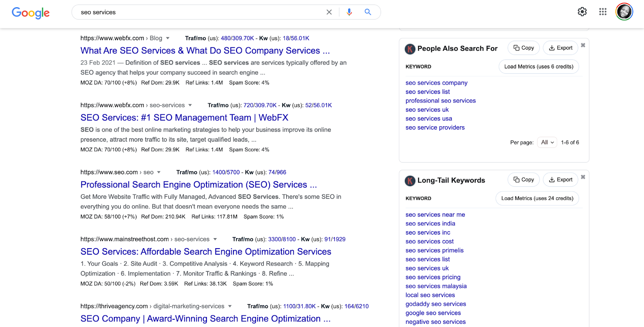Search for seo services usa
Screen dimensions: 644x327
click(x=429, y=119)
